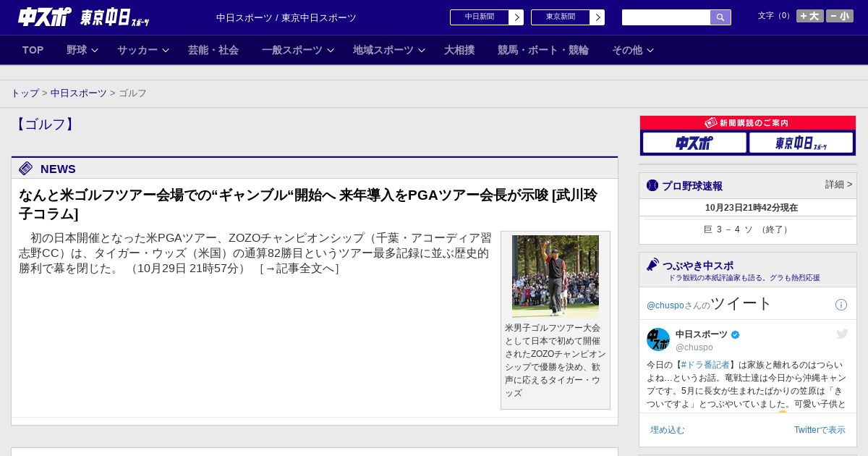The image size is (868, 456).
Task: Open the 競馬・ボート・競輪 menu item
Action: pyautogui.click(x=543, y=50)
